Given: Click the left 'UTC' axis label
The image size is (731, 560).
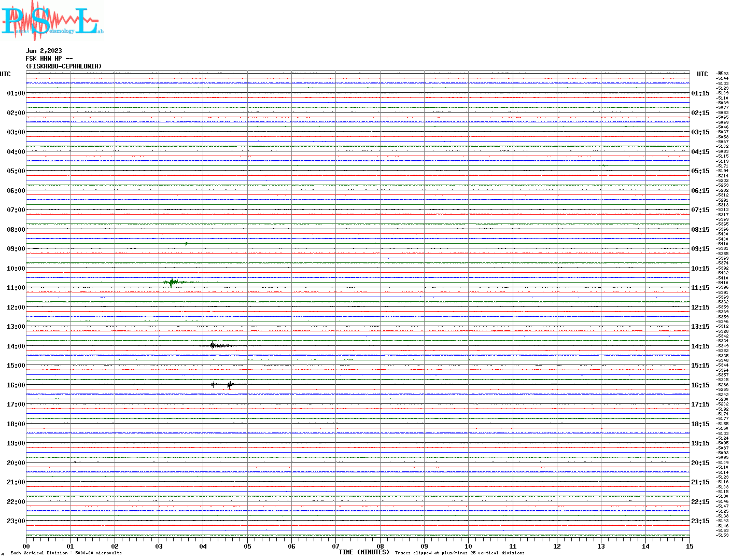Looking at the screenshot, I should click(5, 74).
